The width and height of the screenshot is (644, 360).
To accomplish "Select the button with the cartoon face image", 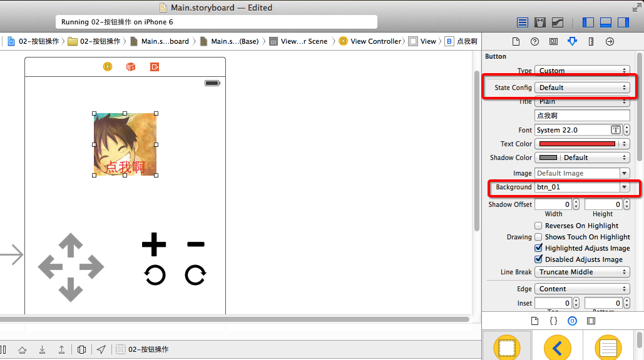I will coord(125,144).
